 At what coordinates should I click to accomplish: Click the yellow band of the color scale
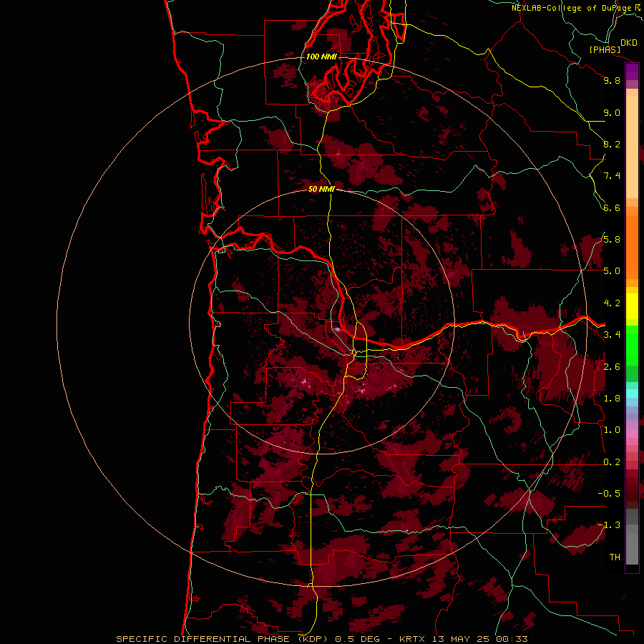632,306
